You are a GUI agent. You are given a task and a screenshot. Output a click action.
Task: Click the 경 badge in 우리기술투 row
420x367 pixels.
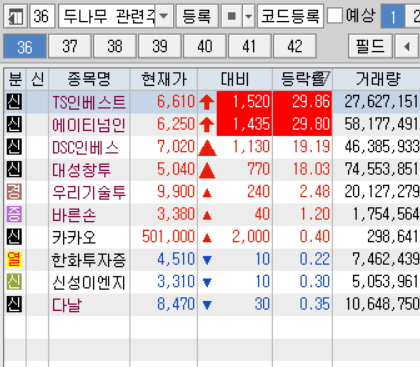[14, 192]
